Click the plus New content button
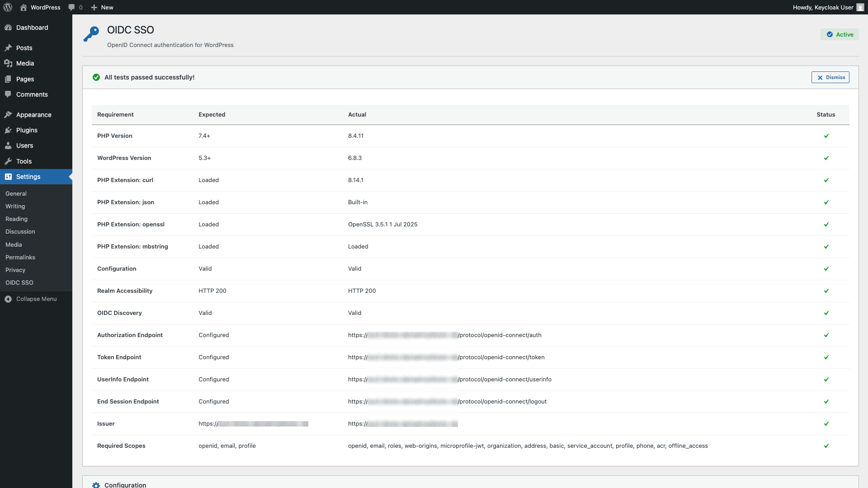Image resolution: width=868 pixels, height=488 pixels. [102, 7]
